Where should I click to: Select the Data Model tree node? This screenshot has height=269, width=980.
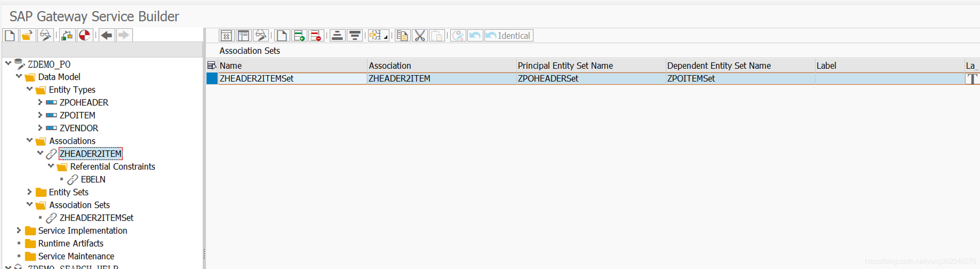click(59, 77)
